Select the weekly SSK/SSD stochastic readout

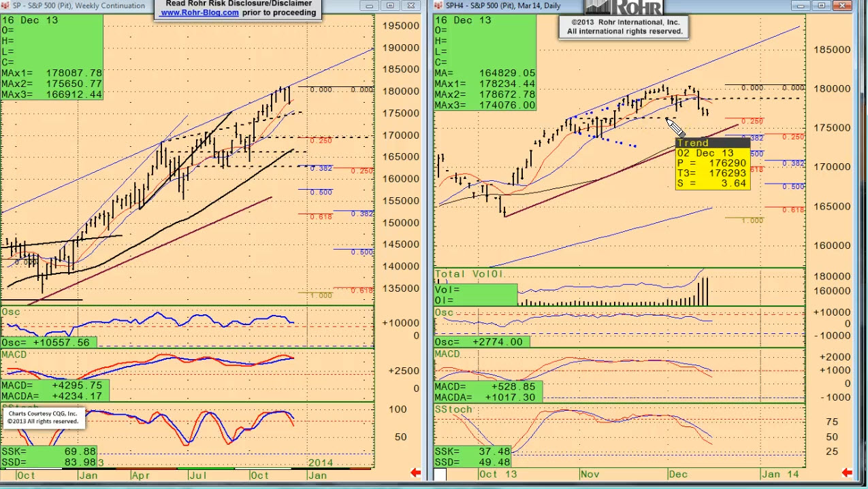pyautogui.click(x=49, y=456)
